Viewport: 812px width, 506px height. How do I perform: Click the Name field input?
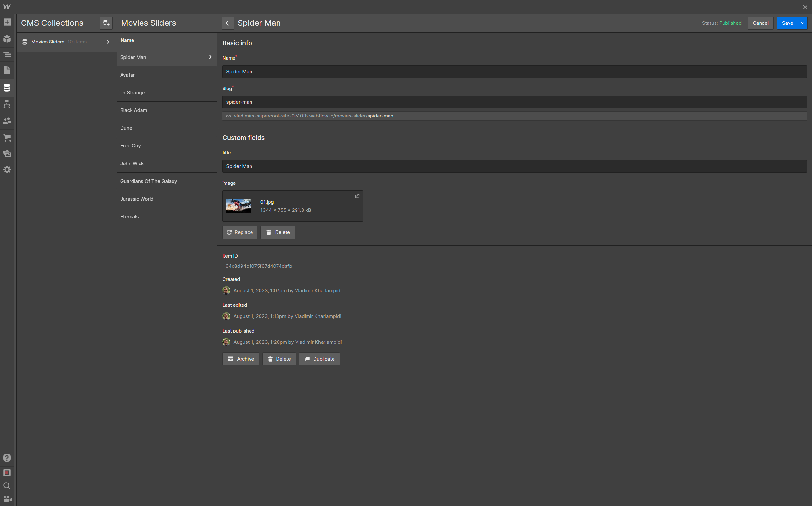pyautogui.click(x=515, y=71)
